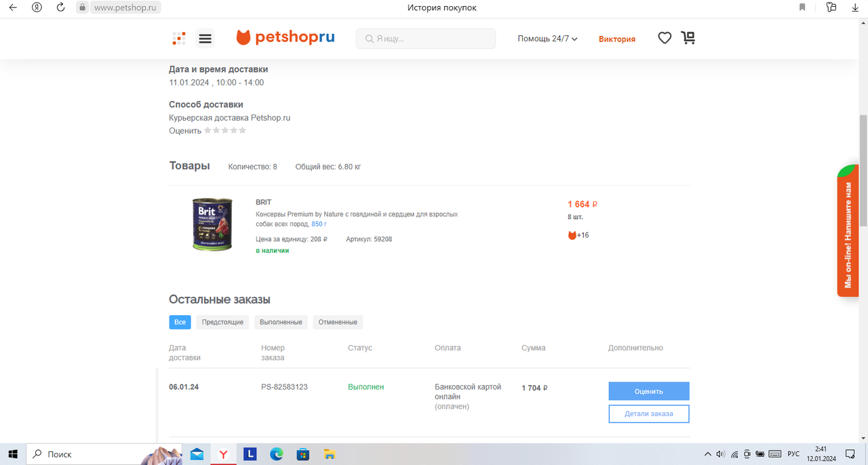Open favorites heart icon
Screen dimensions: 868x465
coord(665,39)
